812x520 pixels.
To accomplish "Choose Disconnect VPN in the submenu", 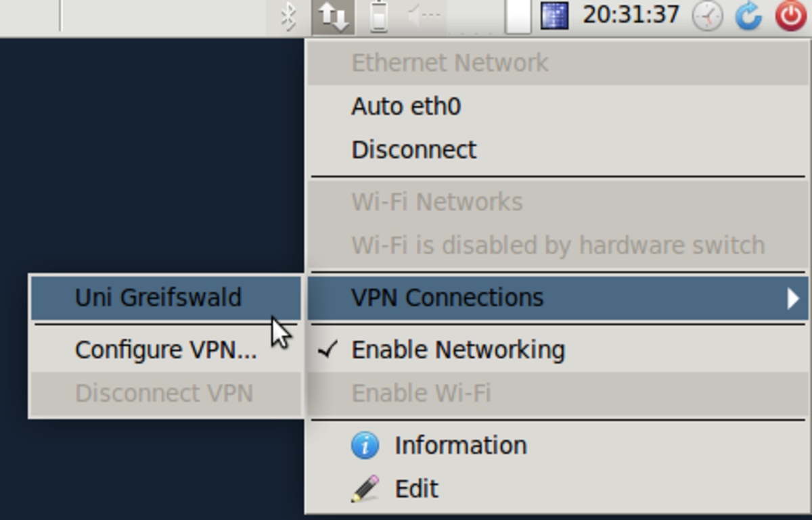I will pyautogui.click(x=164, y=393).
